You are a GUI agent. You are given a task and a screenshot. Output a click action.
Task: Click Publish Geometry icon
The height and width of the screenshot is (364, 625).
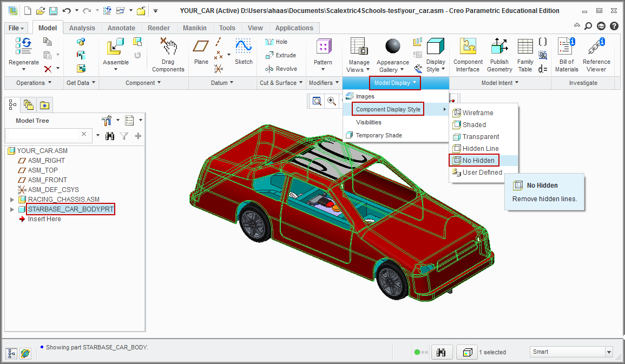point(499,46)
